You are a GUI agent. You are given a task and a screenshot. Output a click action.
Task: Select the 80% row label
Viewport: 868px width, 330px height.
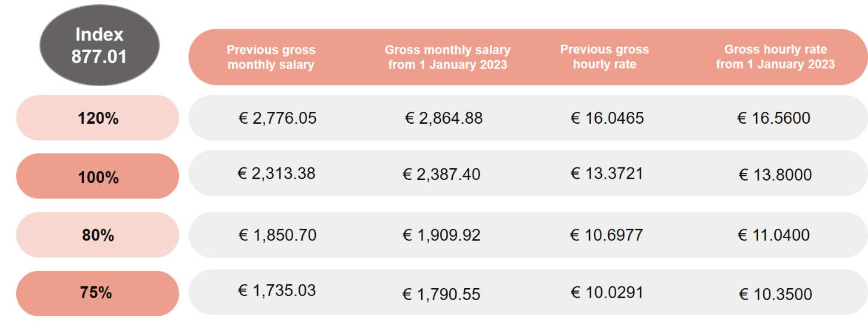pos(98,235)
